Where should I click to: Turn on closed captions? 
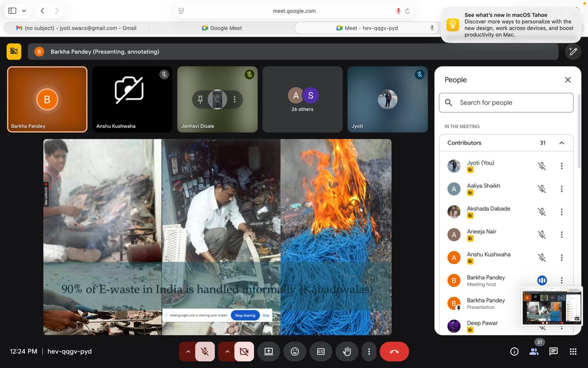click(x=321, y=351)
